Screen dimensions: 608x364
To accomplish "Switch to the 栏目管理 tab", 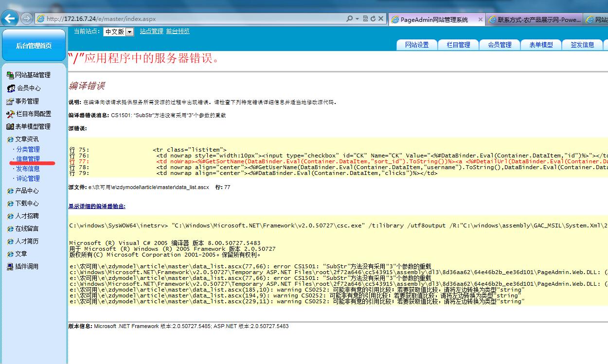I will click(458, 45).
